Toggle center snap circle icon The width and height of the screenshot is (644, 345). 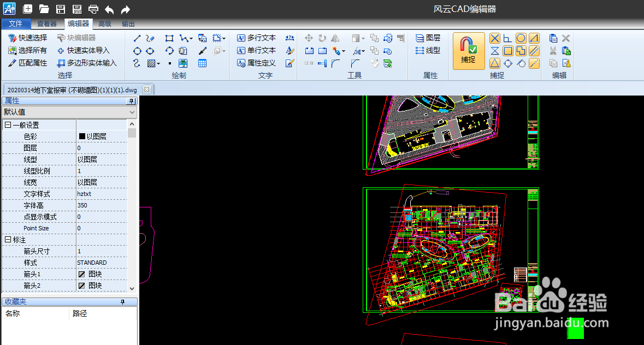(x=521, y=38)
